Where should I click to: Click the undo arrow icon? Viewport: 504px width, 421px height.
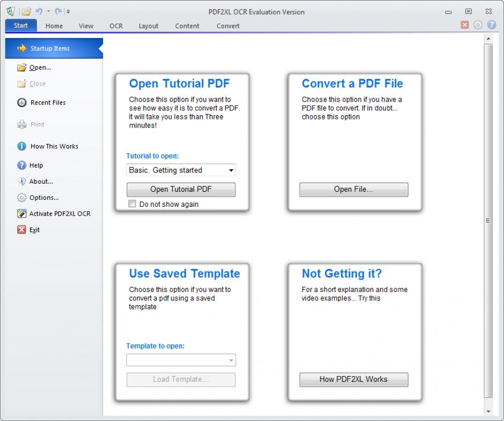(39, 12)
